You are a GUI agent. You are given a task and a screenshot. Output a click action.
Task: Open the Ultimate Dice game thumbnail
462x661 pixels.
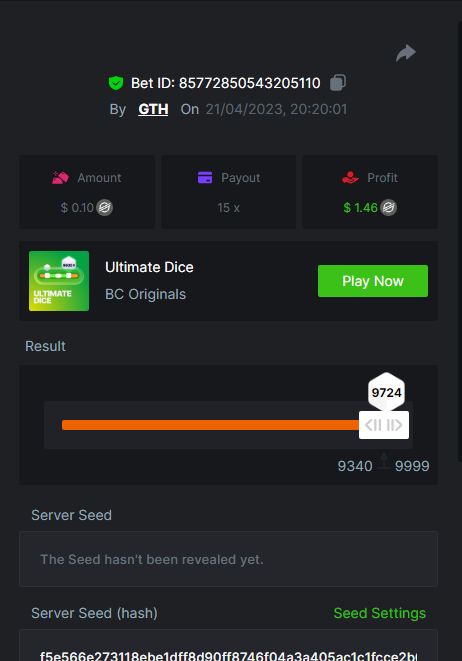pos(59,281)
